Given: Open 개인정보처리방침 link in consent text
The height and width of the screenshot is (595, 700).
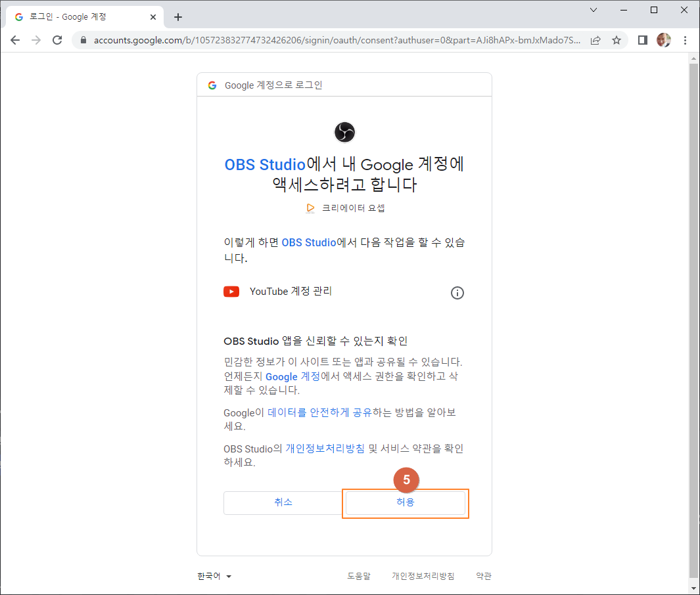Looking at the screenshot, I should pos(325,449).
